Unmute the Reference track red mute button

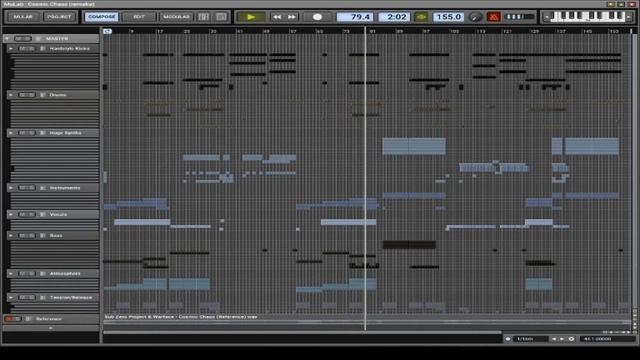point(9,319)
